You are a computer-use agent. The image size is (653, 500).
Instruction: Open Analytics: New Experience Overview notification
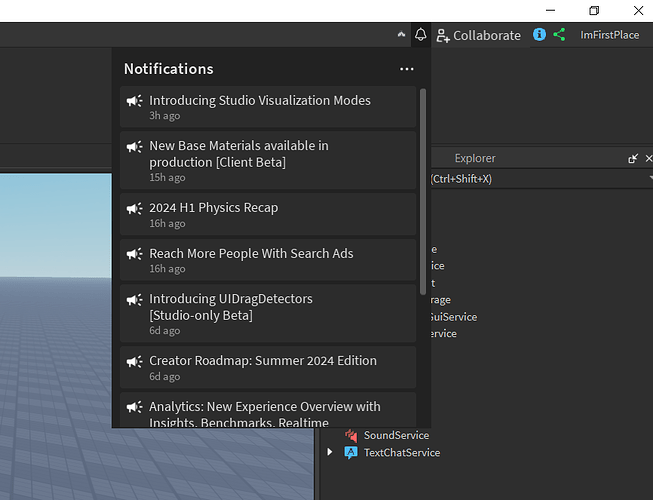point(268,410)
